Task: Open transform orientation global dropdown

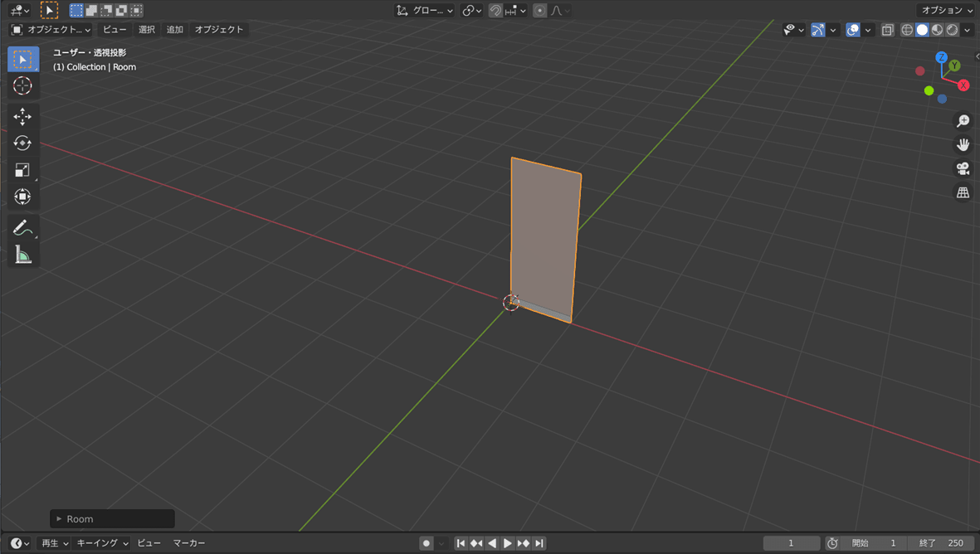Action: [424, 11]
